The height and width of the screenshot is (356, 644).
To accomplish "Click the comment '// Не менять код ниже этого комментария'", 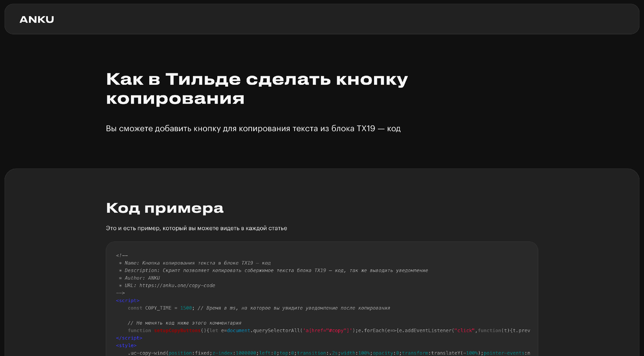I will (185, 323).
